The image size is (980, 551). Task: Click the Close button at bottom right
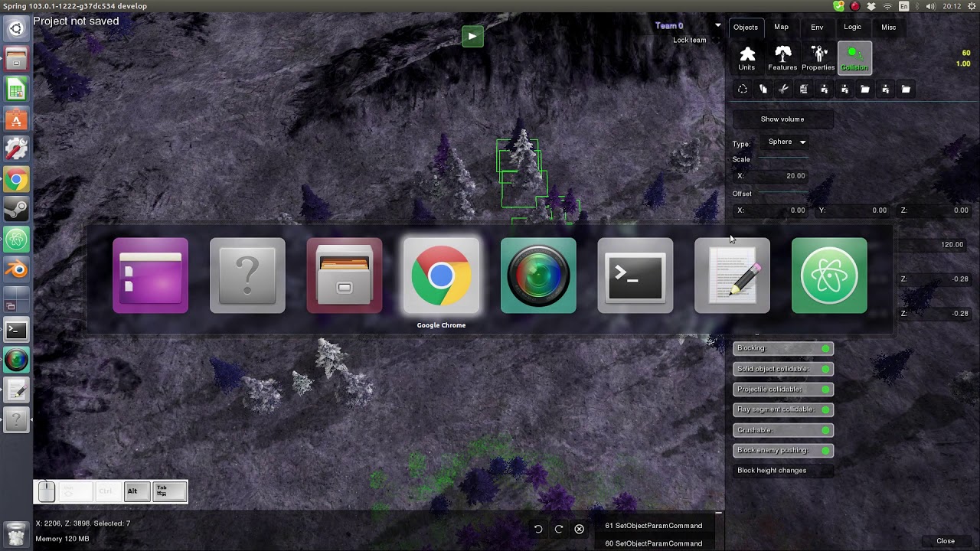pos(946,541)
